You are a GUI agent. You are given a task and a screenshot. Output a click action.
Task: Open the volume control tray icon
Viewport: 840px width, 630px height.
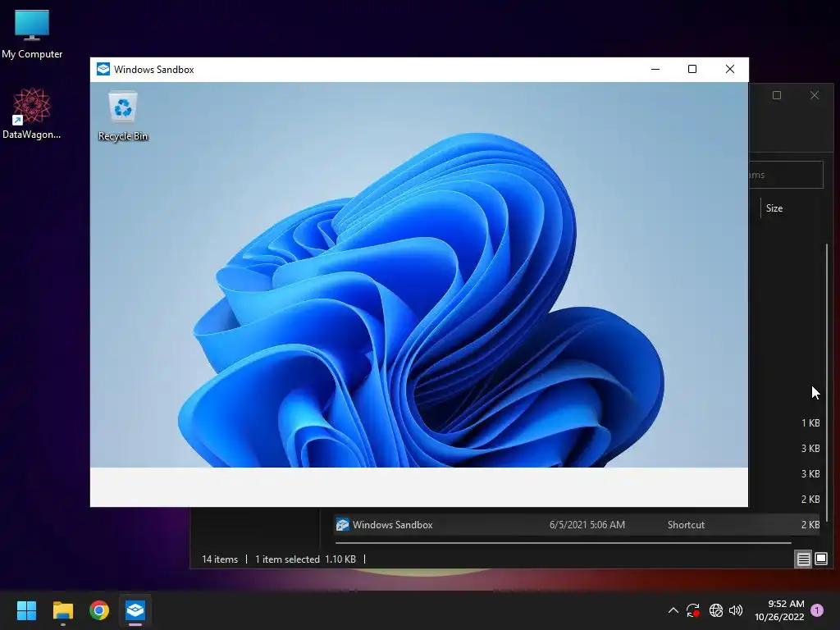(736, 610)
